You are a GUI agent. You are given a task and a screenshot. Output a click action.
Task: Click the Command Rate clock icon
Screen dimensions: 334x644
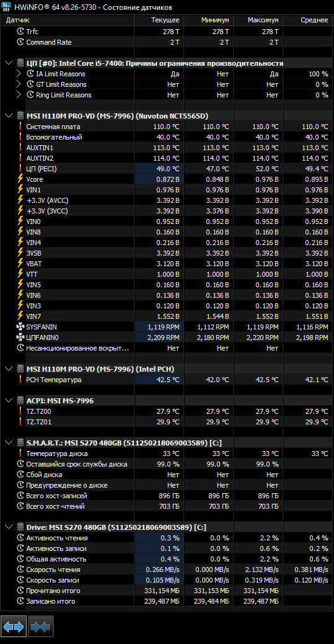(20, 42)
